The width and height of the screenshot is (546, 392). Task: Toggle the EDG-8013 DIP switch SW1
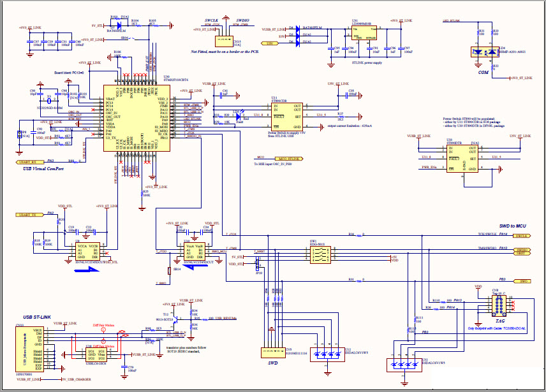pyautogui.click(x=321, y=254)
